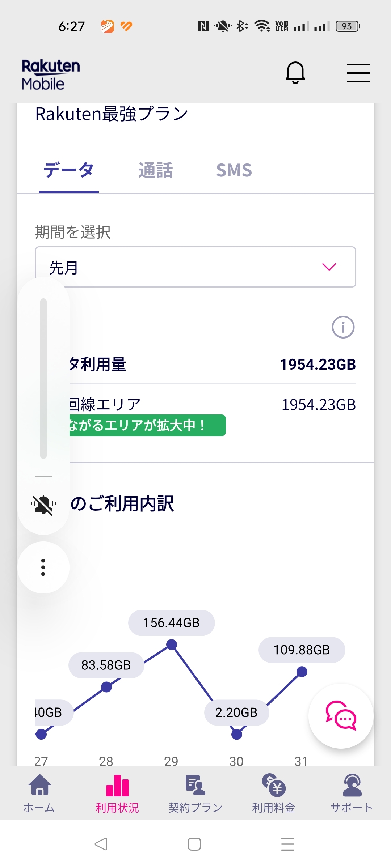Tap the 156.44GB point on chart
Viewport: 391px width, 868px height.
[x=172, y=644]
